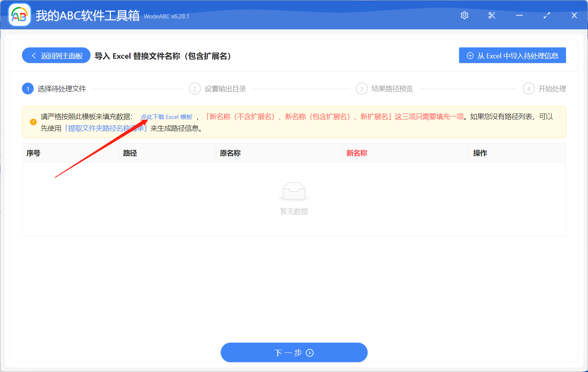Click the scissors icon in the title bar
The height and width of the screenshot is (372, 588).
coord(492,15)
